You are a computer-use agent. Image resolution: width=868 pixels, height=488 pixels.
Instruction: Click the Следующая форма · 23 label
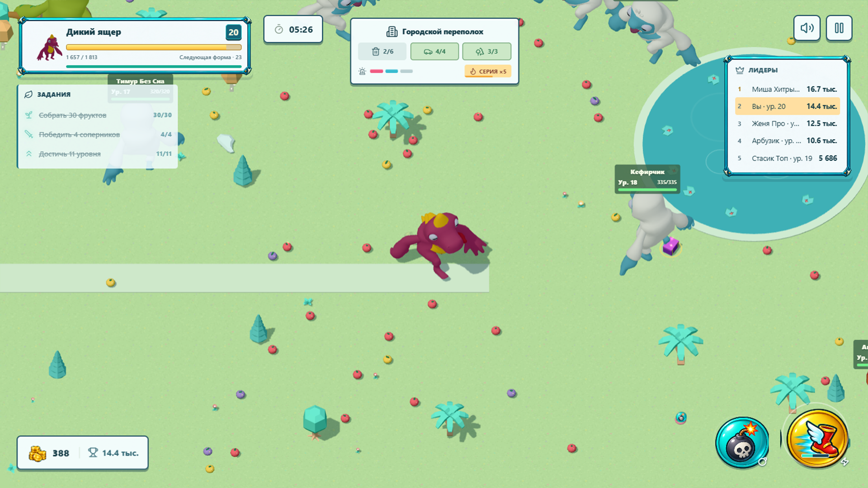(210, 57)
